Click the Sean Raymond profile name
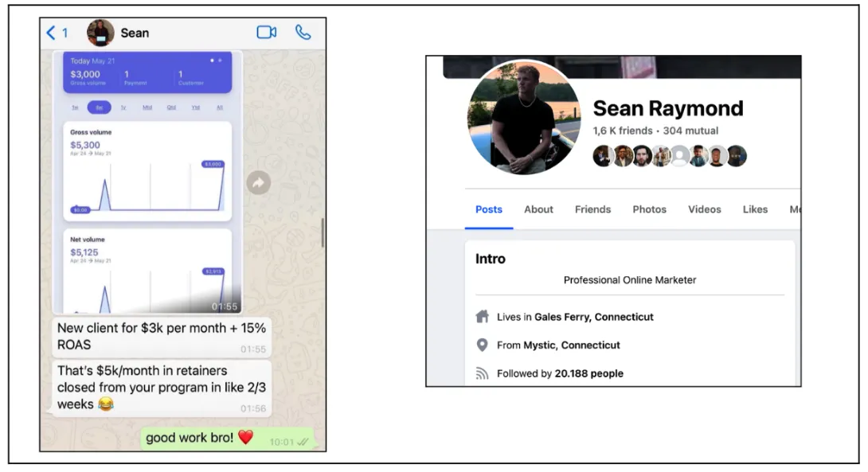This screenshot has height=472, width=868. [x=668, y=108]
